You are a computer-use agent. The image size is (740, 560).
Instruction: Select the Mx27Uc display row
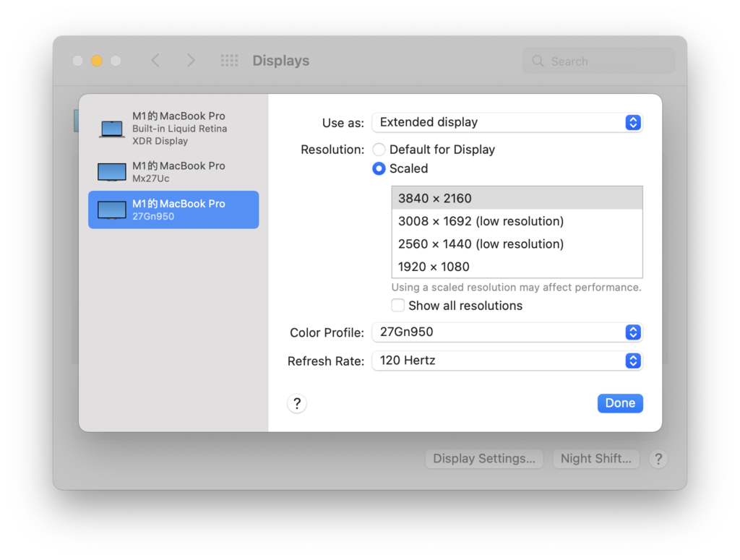click(x=173, y=172)
